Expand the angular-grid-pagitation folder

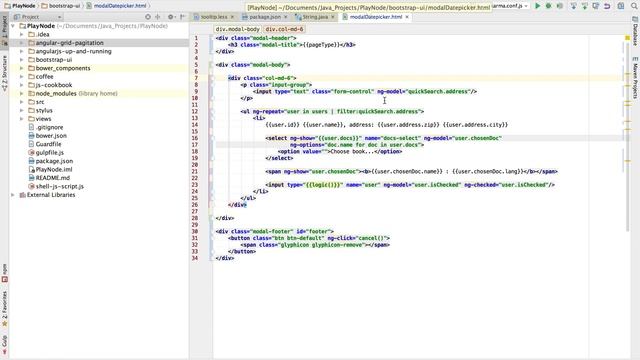[22, 43]
